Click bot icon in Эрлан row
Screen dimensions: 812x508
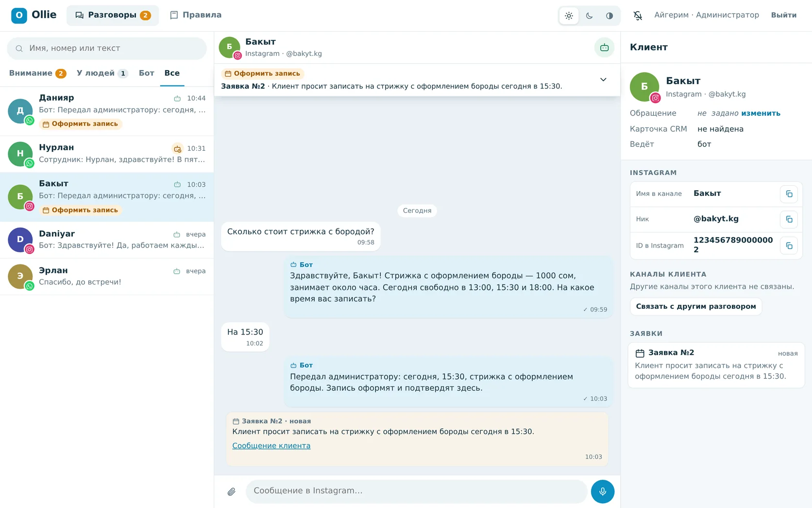tap(177, 271)
